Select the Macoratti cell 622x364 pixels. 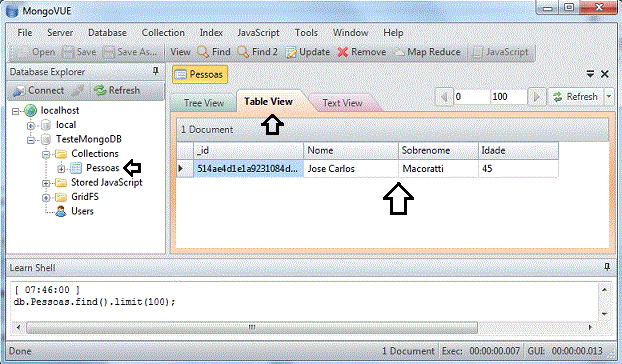[x=438, y=169]
